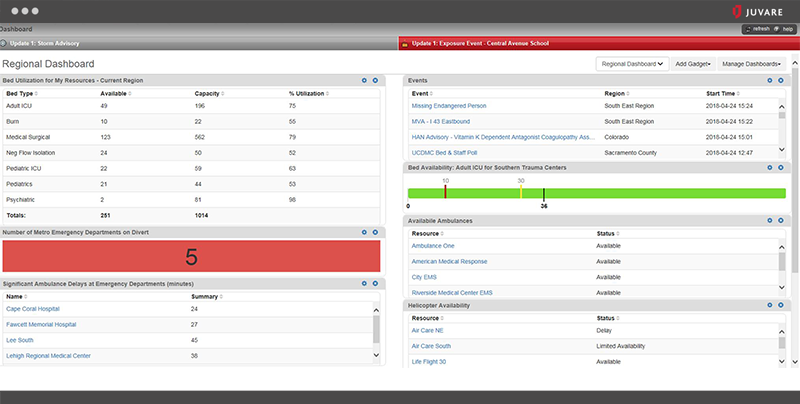Click Ambulance Delays list scroll down arrow

pos(377,355)
